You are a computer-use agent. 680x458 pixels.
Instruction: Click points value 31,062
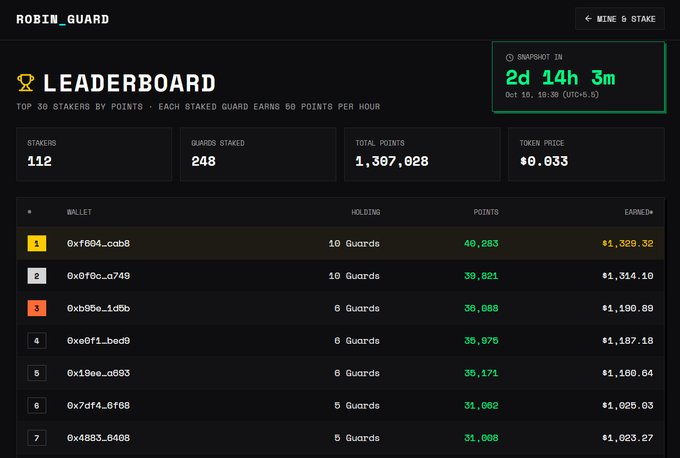pos(481,406)
